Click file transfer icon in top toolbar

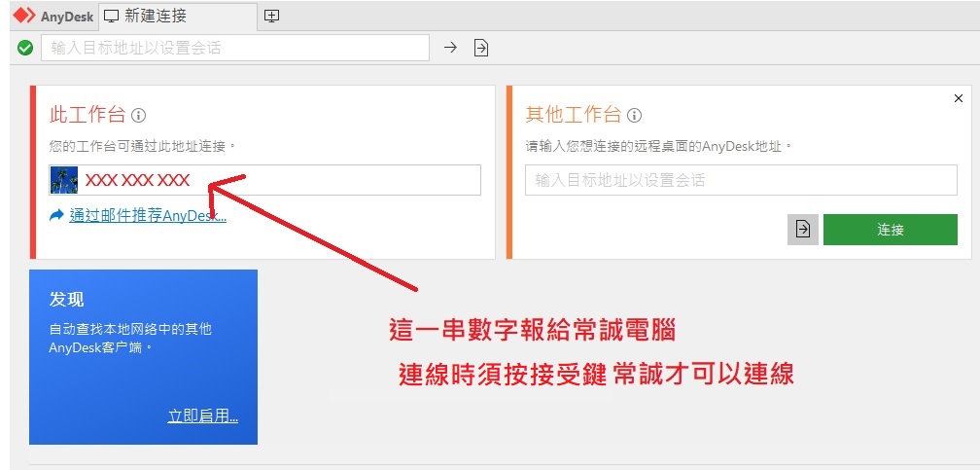481,48
